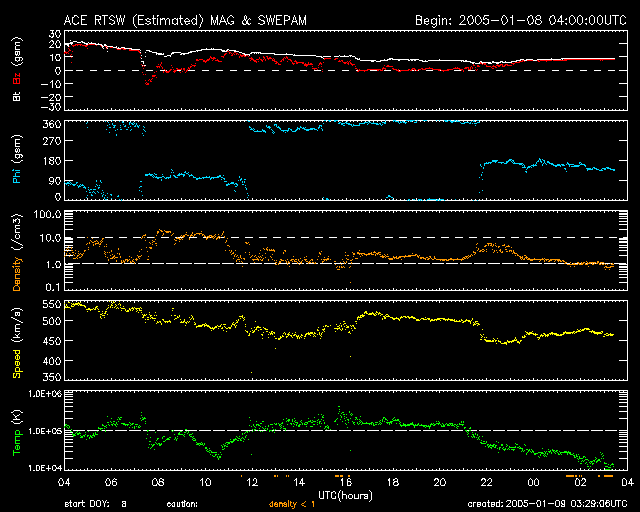Click the 'UTC(hours)' x-axis label
This screenshot has width=640, height=512.
pos(345,495)
